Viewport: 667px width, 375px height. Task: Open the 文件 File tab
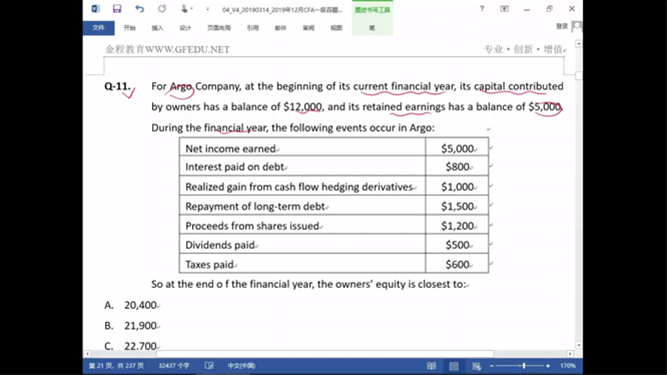coord(98,28)
